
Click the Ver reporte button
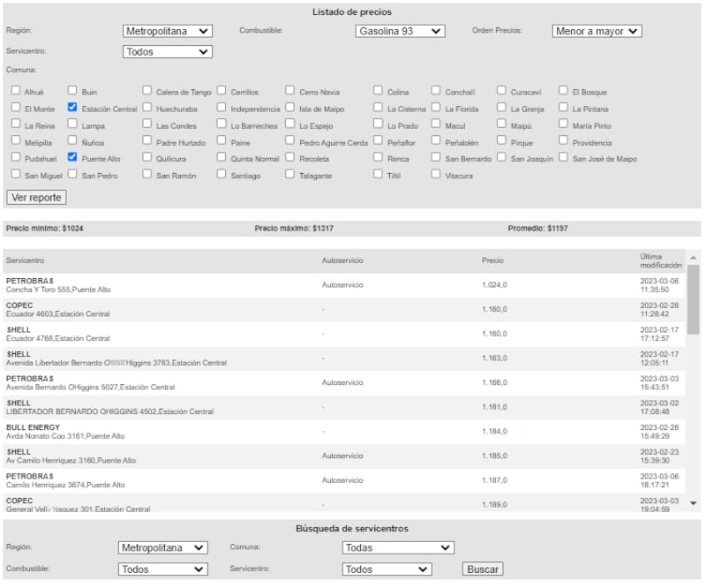36,197
